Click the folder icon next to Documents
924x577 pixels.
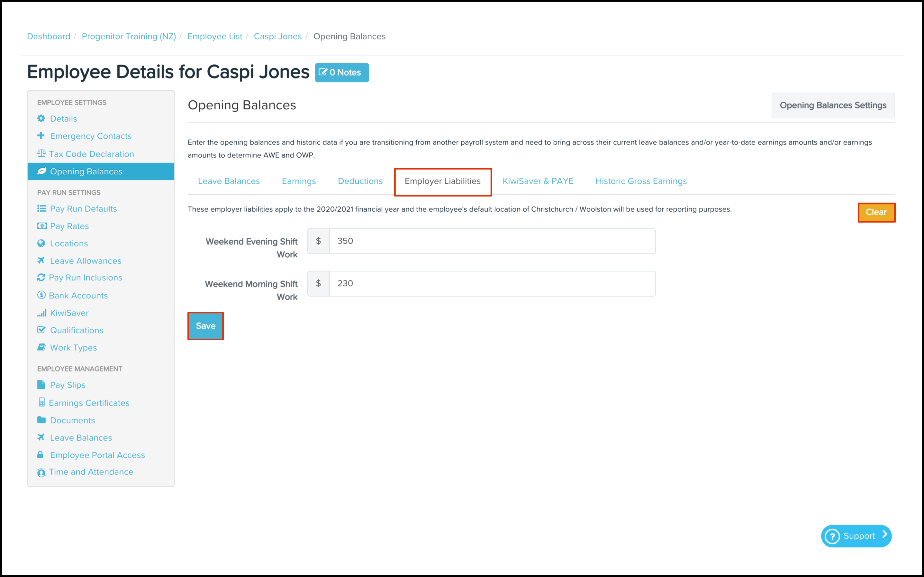click(41, 420)
